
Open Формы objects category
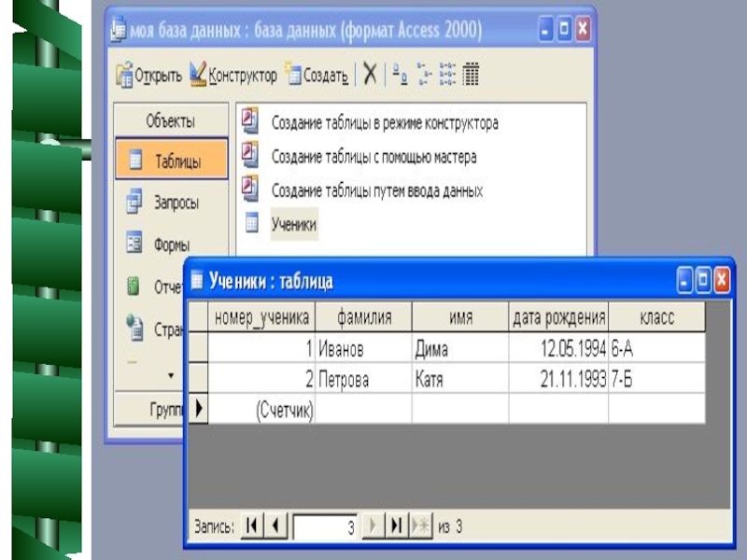(172, 245)
